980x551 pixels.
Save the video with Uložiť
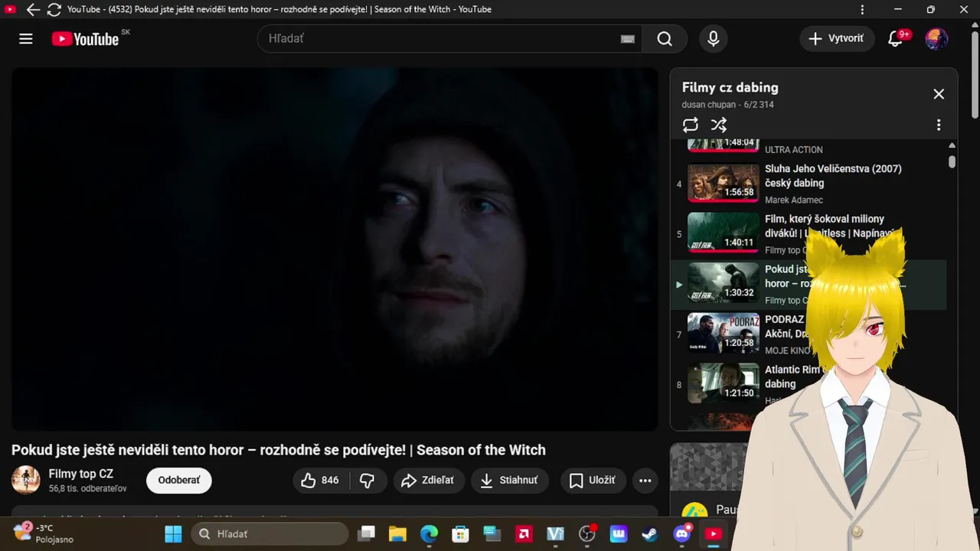click(x=593, y=481)
